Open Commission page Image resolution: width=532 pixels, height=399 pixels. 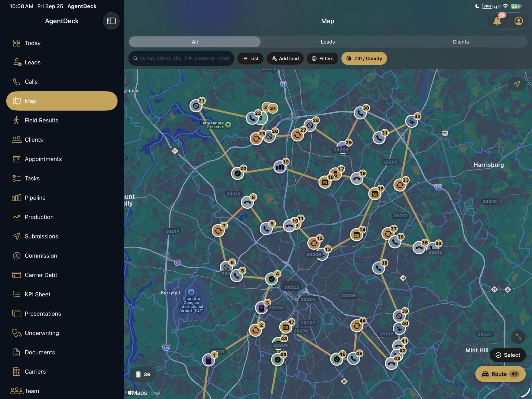(62, 256)
